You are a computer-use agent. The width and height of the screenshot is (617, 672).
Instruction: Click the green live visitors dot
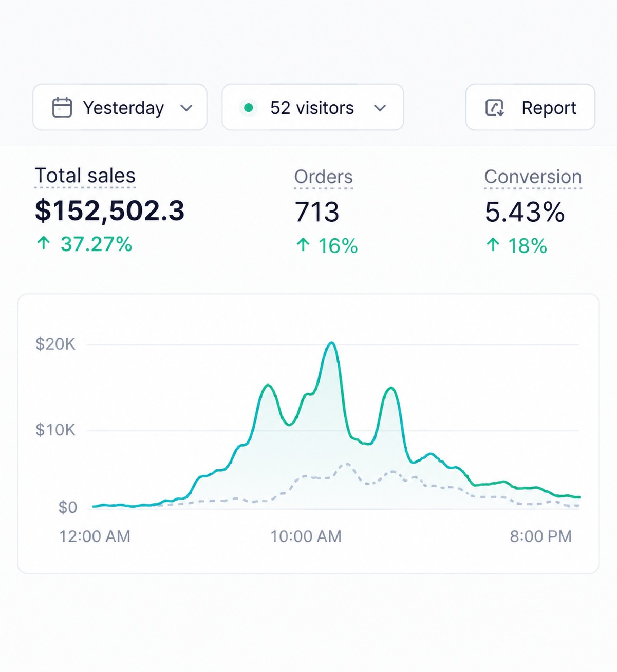[249, 108]
